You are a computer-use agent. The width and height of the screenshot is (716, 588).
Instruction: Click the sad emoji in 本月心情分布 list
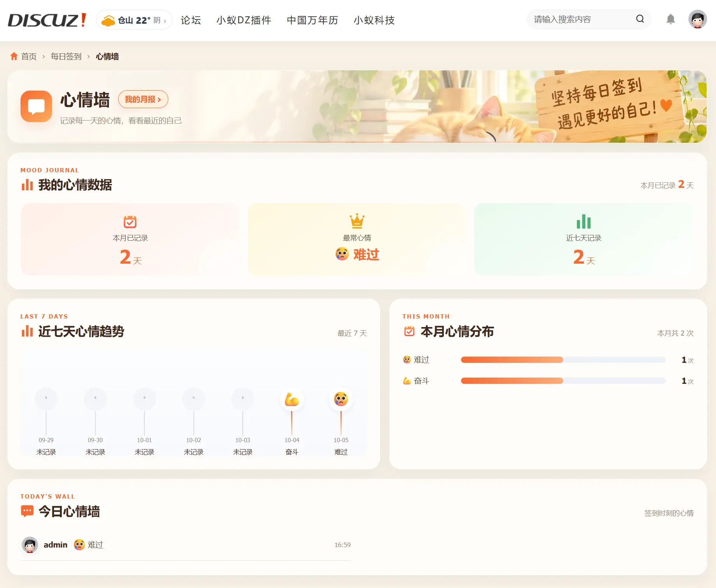(407, 360)
